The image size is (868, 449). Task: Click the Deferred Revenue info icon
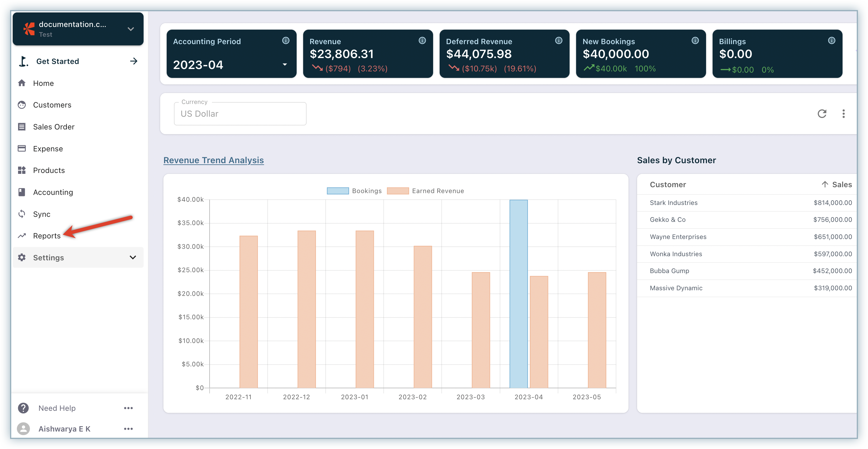[x=558, y=41]
